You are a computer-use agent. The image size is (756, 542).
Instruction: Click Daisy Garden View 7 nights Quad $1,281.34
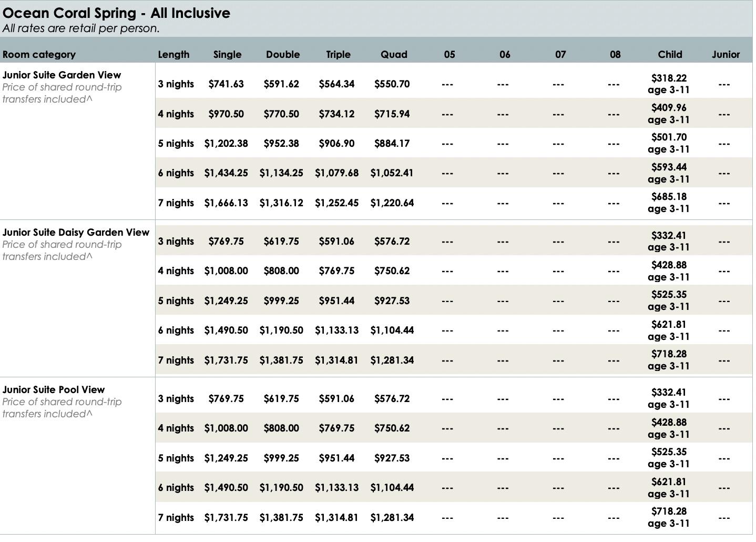click(392, 360)
